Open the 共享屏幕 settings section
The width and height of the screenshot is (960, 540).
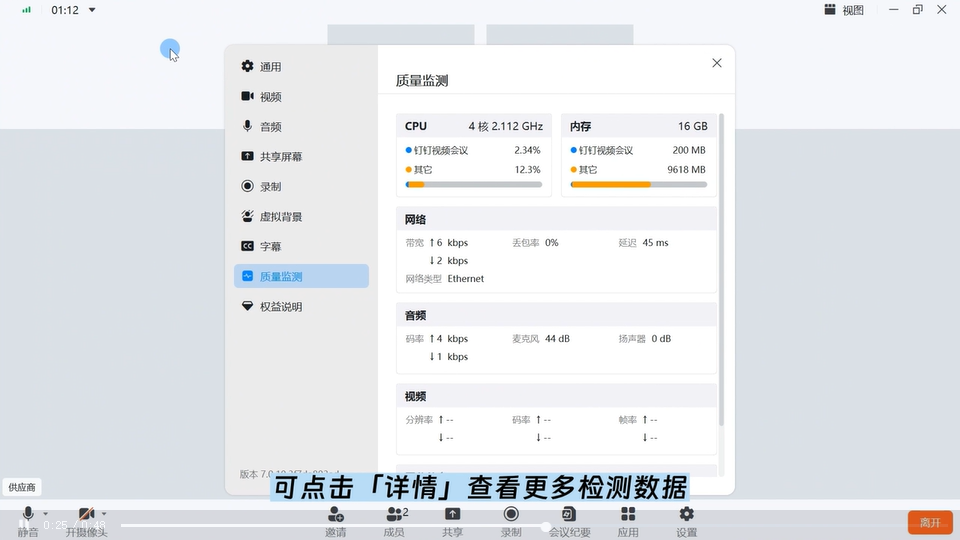pyautogui.click(x=301, y=156)
